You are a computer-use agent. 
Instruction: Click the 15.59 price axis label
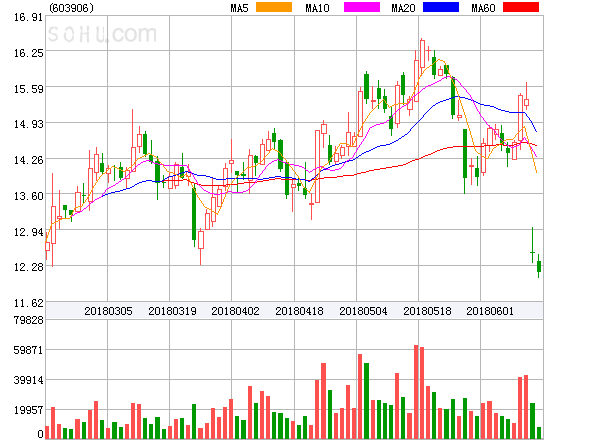[x=28, y=89]
